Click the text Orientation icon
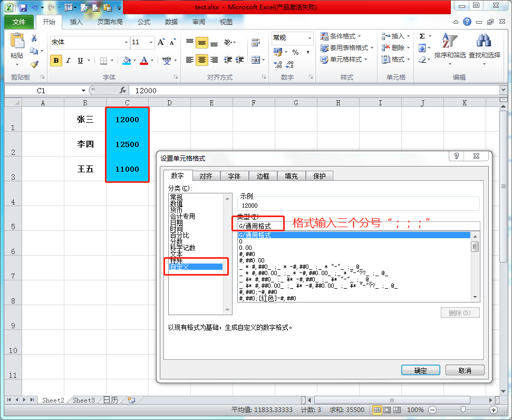This screenshot has width=512, height=420. pos(228,43)
